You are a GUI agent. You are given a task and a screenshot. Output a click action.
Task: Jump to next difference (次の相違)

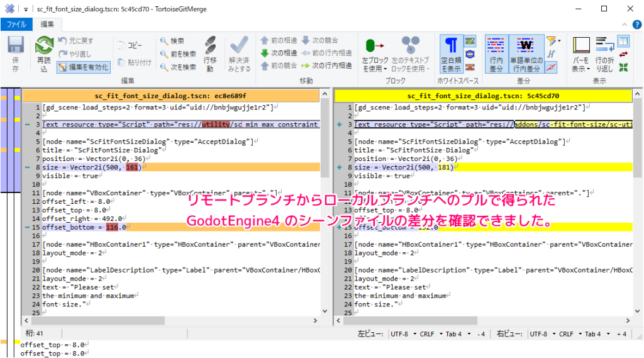(279, 53)
